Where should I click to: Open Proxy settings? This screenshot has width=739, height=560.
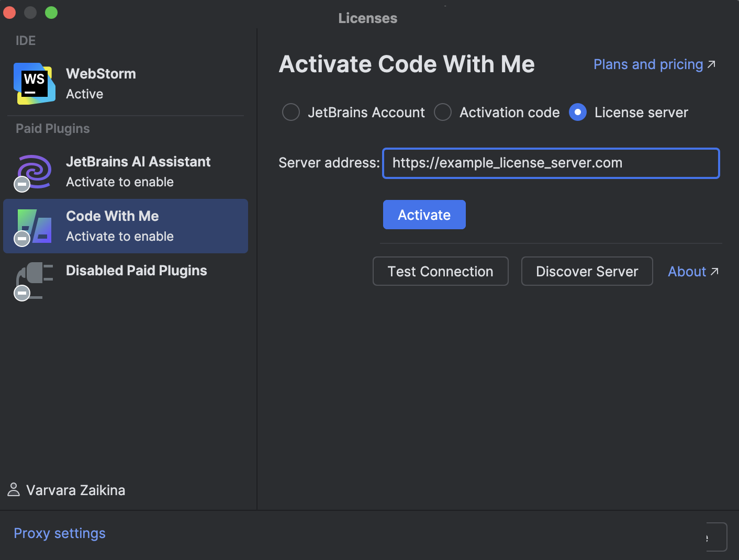coord(59,533)
